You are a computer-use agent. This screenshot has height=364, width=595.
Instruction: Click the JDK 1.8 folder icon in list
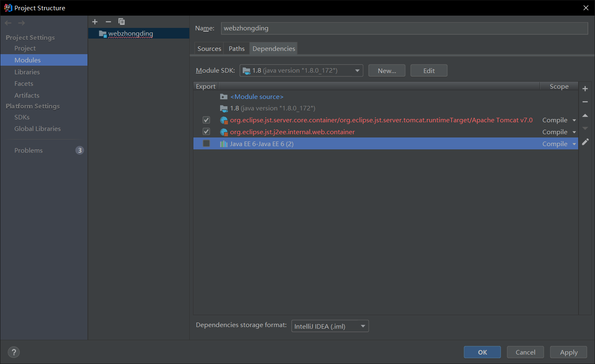click(x=224, y=108)
